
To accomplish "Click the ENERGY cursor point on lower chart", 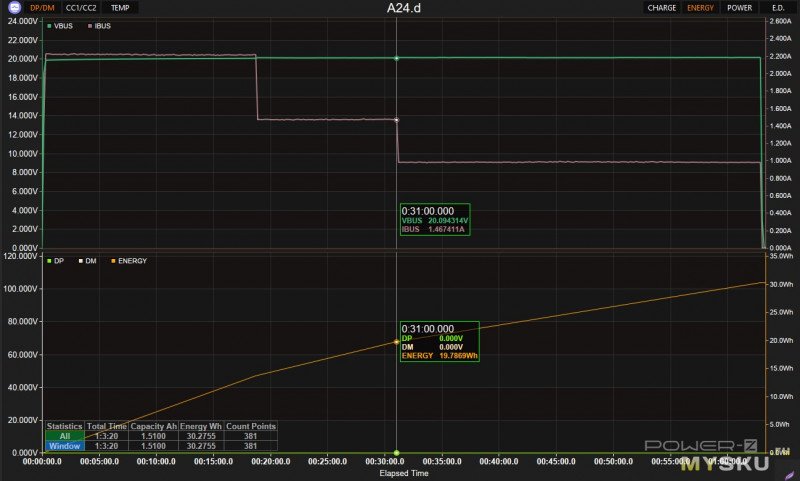I will pyautogui.click(x=397, y=341).
